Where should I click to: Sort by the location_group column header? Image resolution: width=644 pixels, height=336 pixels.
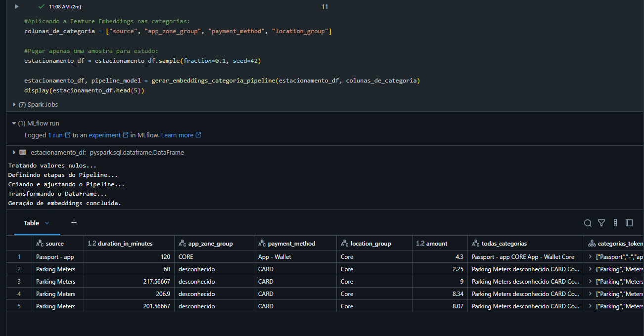(x=370, y=244)
